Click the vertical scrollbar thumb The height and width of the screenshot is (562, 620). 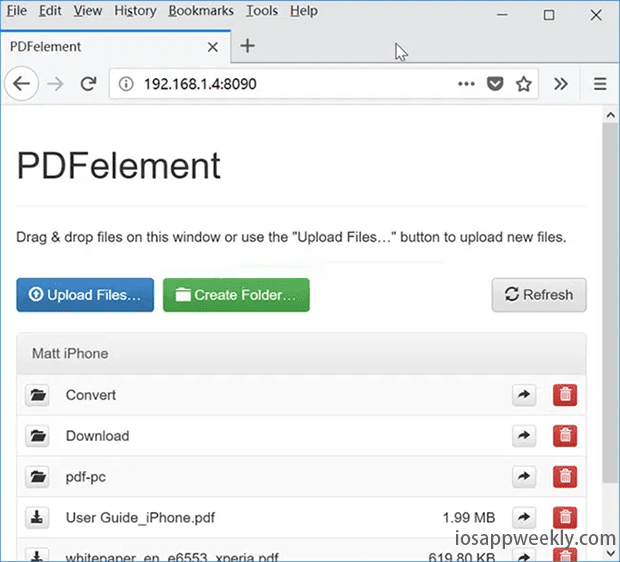pyautogui.click(x=611, y=302)
